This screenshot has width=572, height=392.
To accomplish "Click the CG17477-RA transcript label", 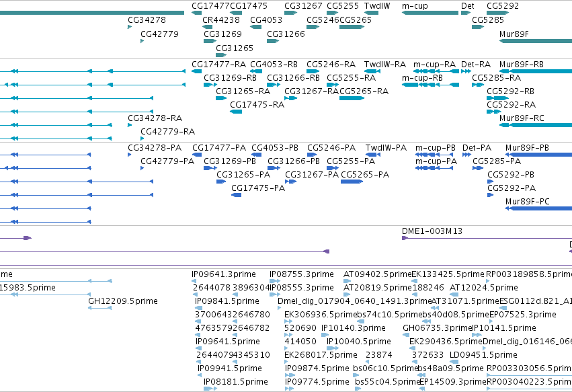I will coord(218,65).
